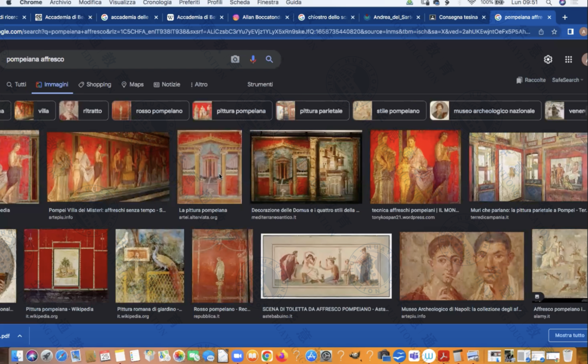Open 'Rosso pompeiano - Rec...' image result
Image resolution: width=588 pixels, height=364 pixels.
click(x=223, y=266)
